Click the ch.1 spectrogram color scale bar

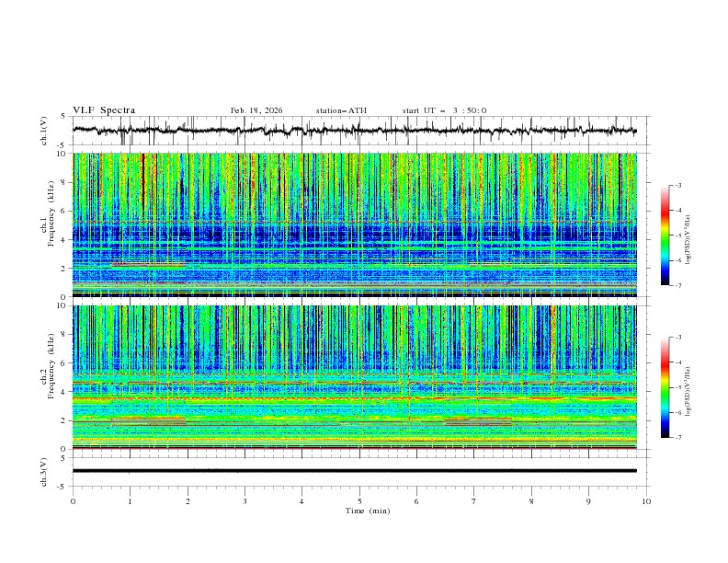tap(665, 236)
